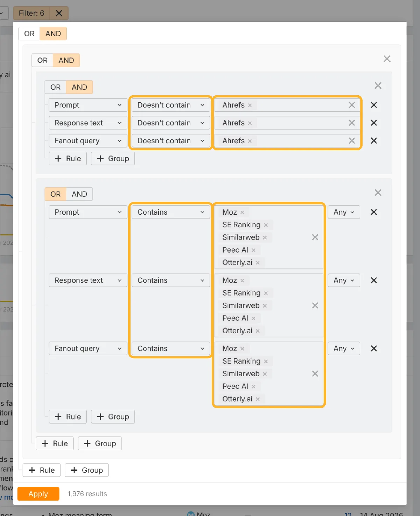
Task: Click Apply to run the filter
Action: tap(38, 494)
